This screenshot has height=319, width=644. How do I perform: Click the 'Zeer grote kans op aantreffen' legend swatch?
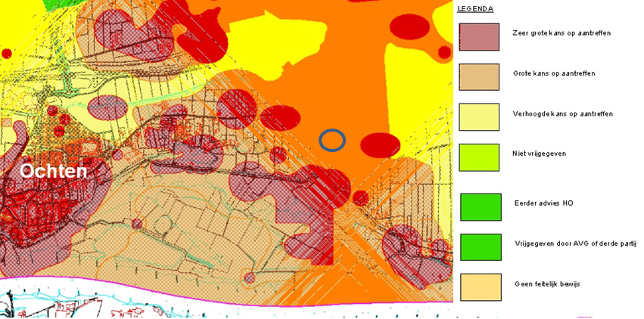(x=479, y=37)
